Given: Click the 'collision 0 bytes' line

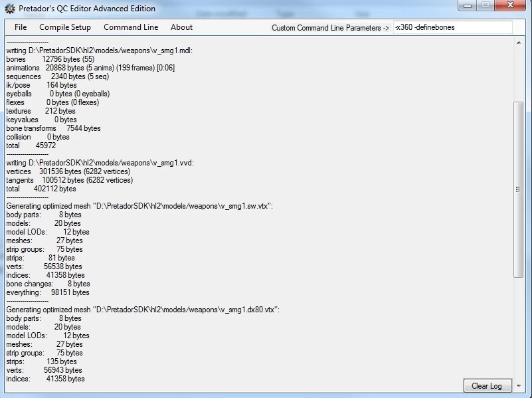Looking at the screenshot, I should coord(38,137).
